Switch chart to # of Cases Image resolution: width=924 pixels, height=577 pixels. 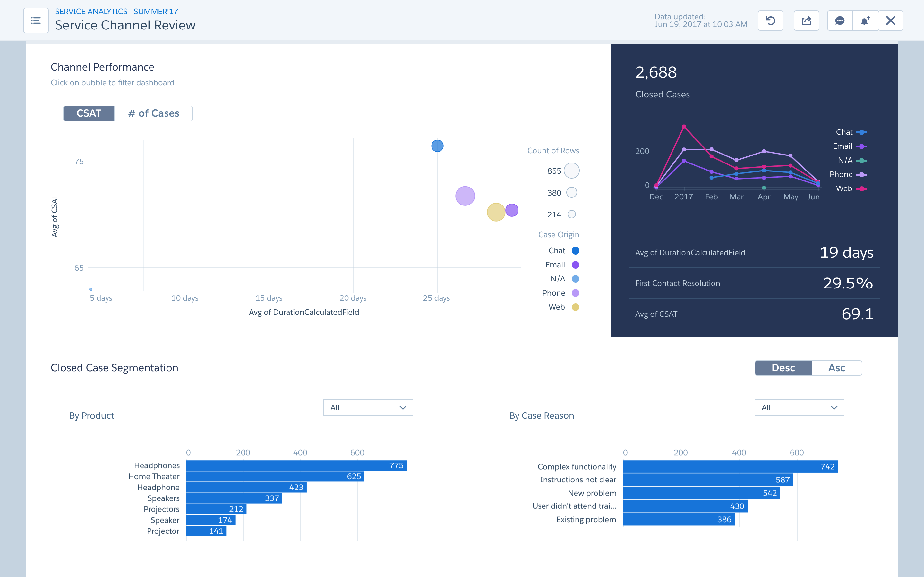click(153, 113)
